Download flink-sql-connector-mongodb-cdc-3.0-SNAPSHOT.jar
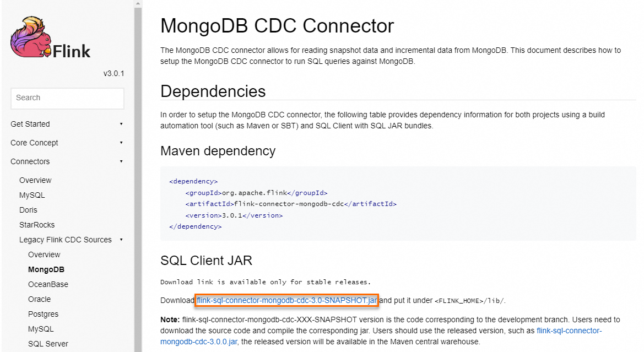The height and width of the screenshot is (352, 644). (286, 300)
